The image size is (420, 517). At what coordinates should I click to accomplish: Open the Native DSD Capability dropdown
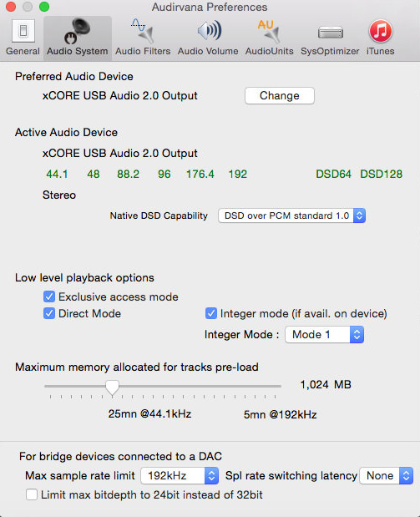pos(291,215)
